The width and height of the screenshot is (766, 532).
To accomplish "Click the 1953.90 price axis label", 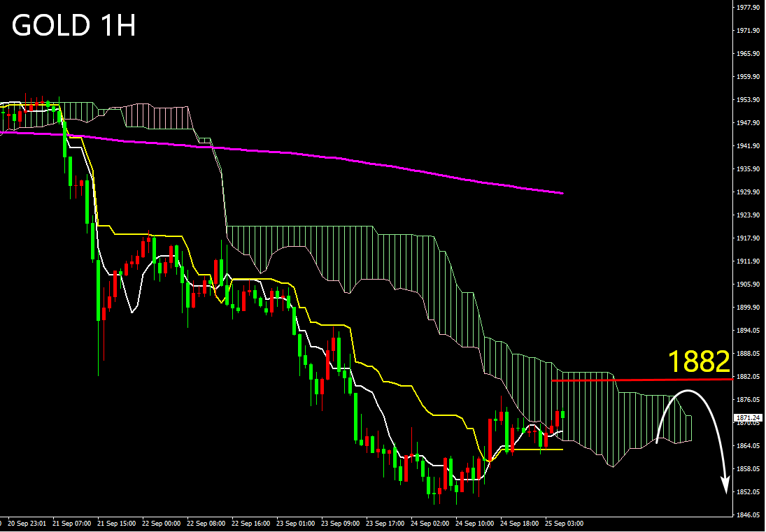I will coord(748,100).
